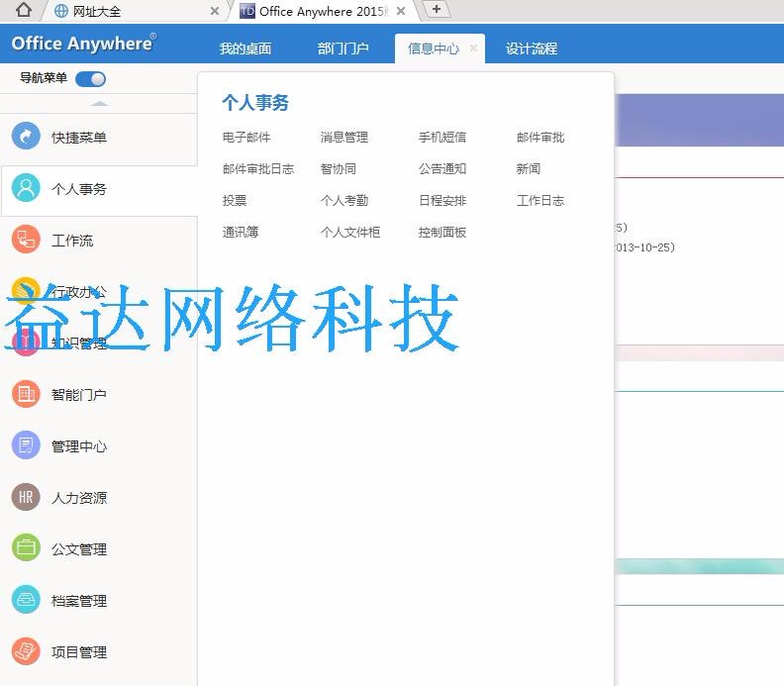Screen dimensions: 784x686
Task: Open a new browser tab with plus button
Action: (437, 9)
